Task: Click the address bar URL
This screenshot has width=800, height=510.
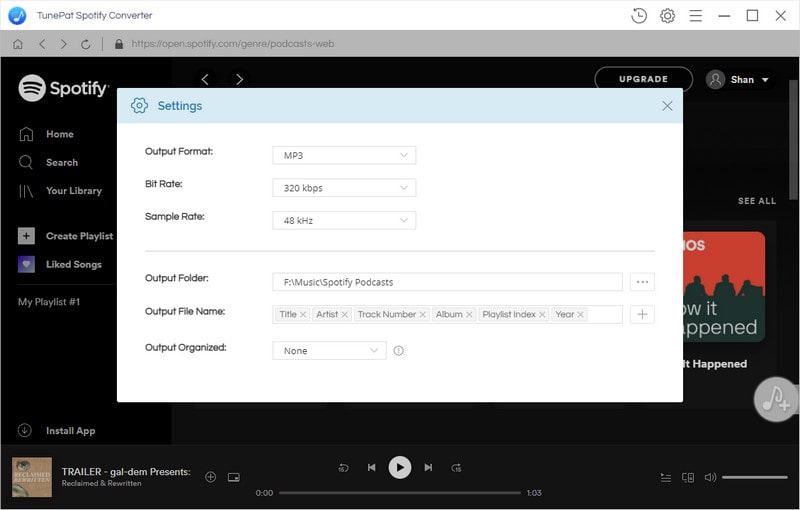Action: pyautogui.click(x=233, y=44)
